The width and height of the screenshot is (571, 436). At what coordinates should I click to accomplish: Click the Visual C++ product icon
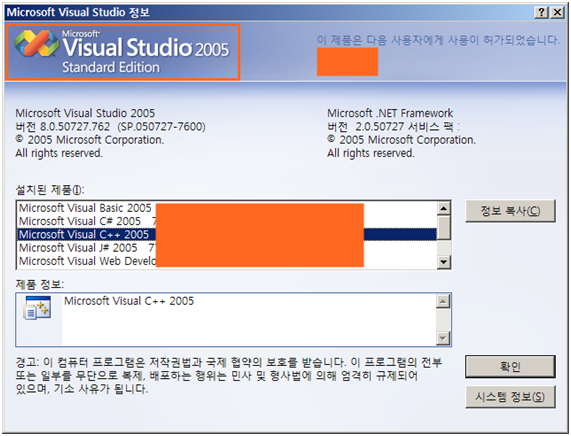coord(37,308)
